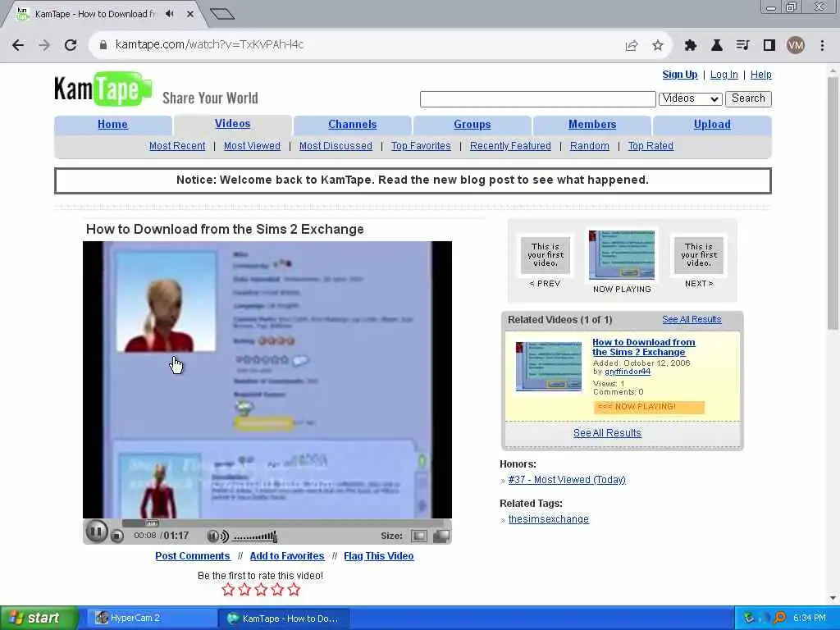Stop video playback with the stop button
Screen dimensions: 840x630
pos(117,535)
